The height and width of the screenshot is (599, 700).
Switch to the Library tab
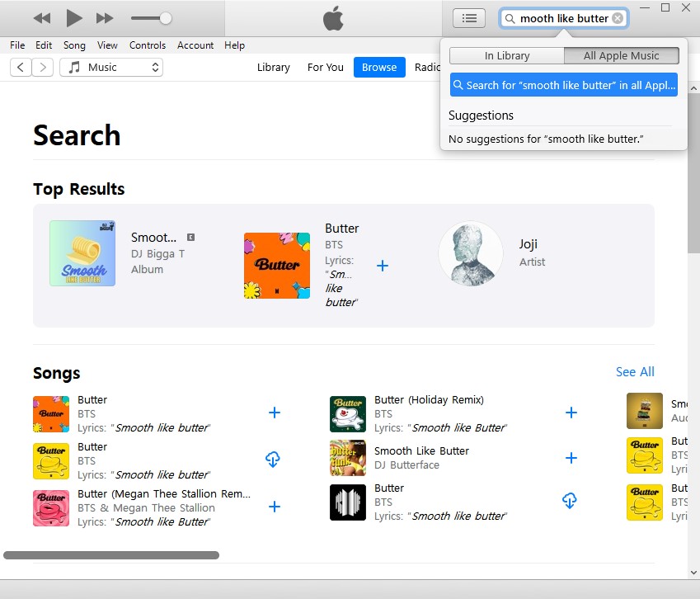point(273,68)
